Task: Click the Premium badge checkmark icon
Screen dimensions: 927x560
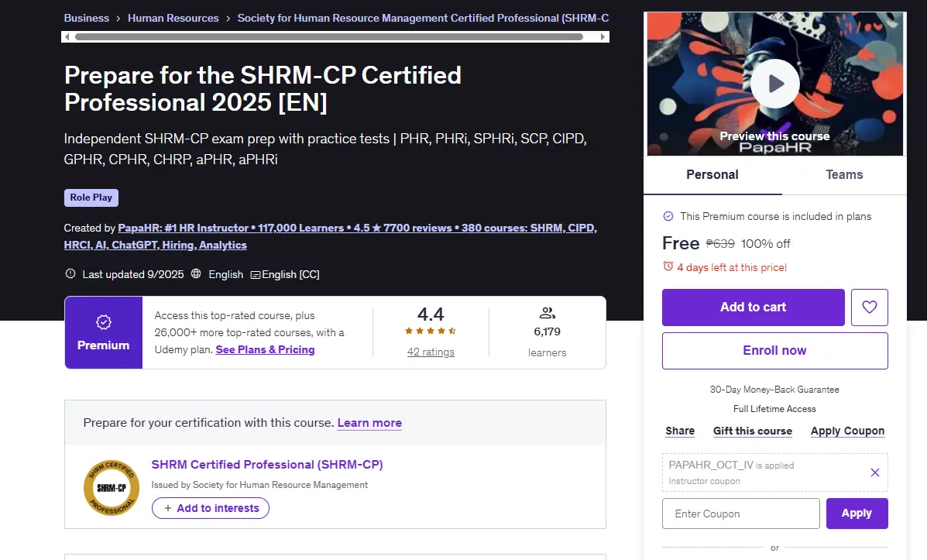Action: [x=104, y=322]
